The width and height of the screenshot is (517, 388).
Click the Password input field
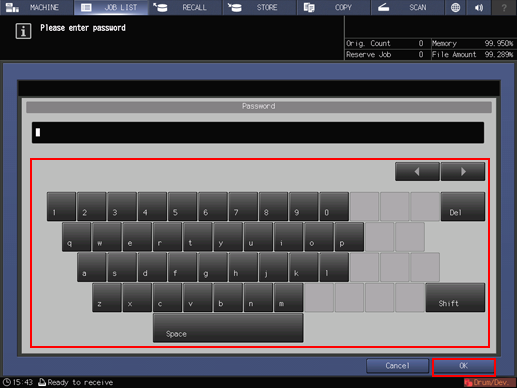[x=258, y=133]
